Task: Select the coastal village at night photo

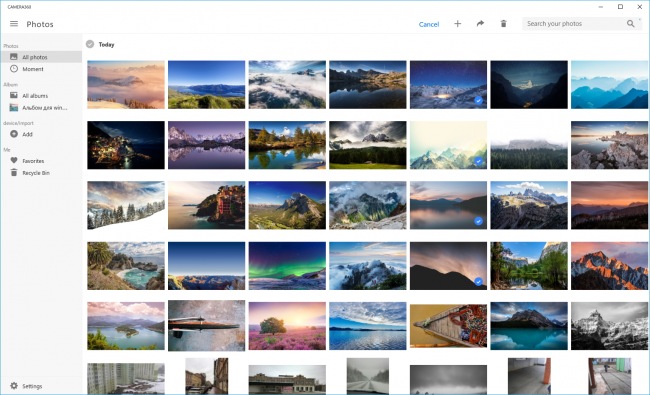Action: click(x=126, y=145)
